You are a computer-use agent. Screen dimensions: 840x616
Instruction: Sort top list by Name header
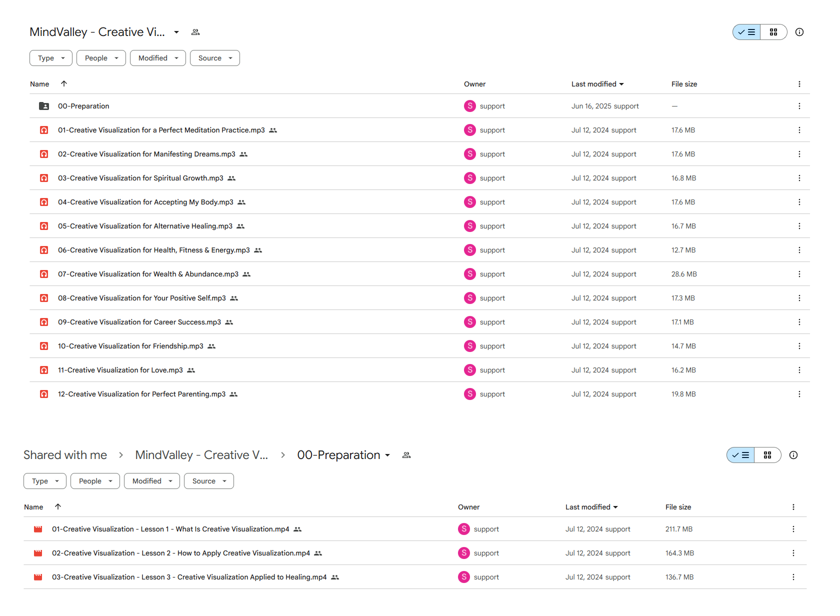[x=39, y=84]
